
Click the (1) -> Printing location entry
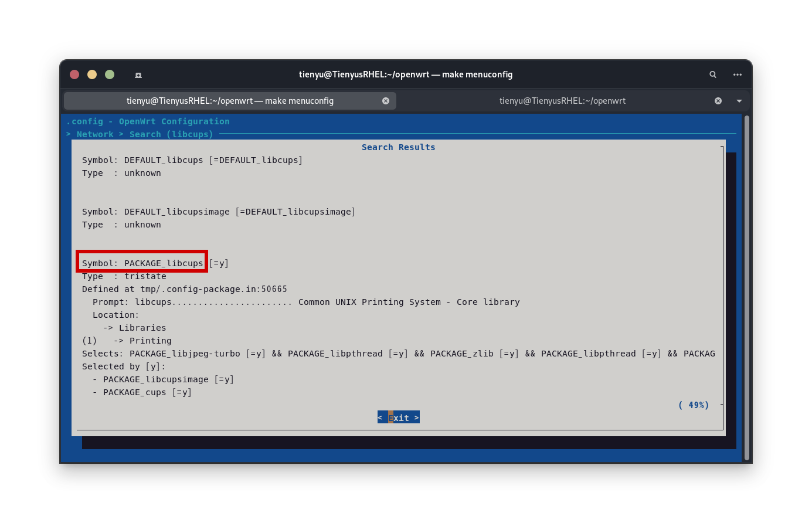tap(127, 341)
